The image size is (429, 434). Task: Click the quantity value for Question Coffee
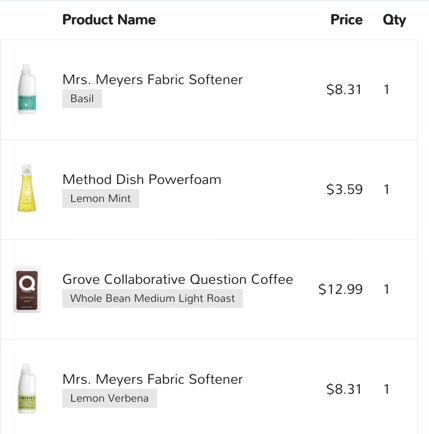(x=386, y=289)
